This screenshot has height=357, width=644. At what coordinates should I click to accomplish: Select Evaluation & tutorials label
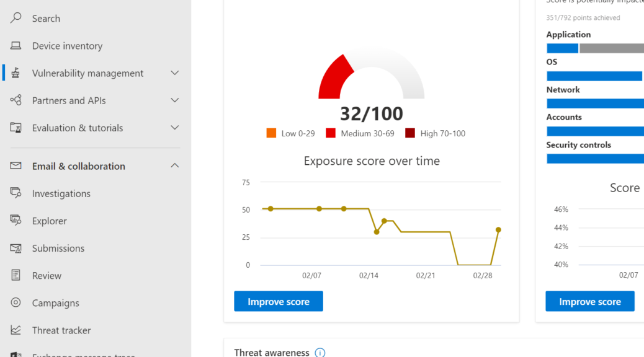click(x=78, y=128)
